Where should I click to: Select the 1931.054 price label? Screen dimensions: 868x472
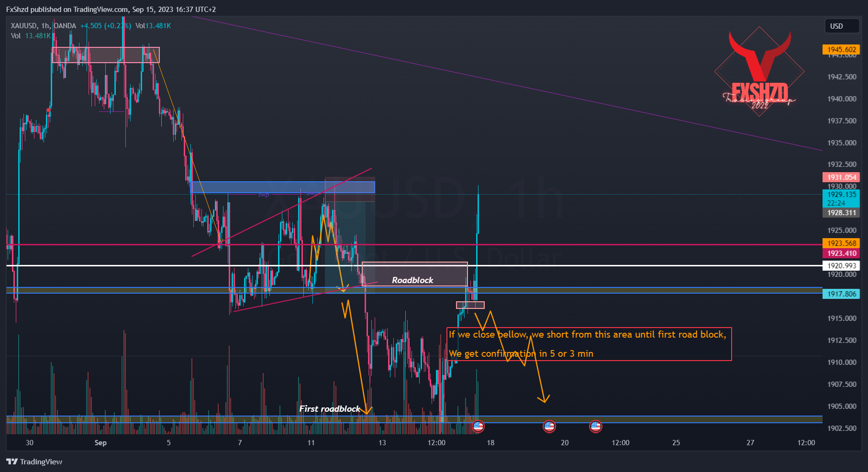(841, 177)
